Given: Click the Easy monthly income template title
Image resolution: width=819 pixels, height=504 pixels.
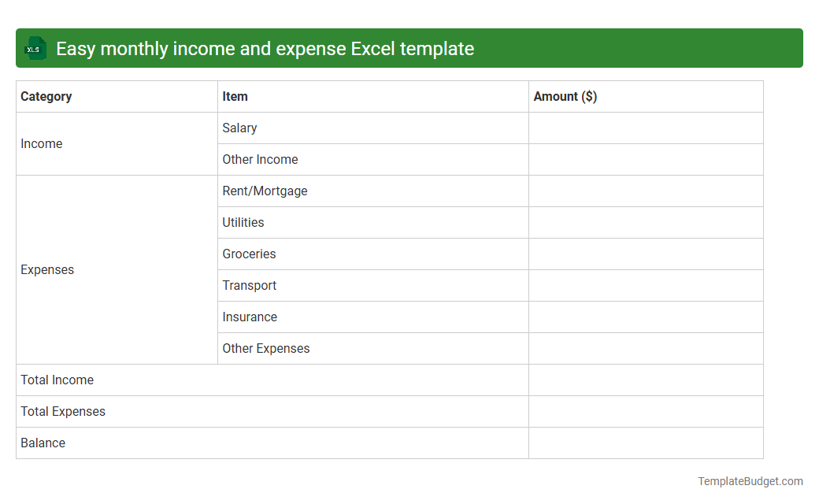Looking at the screenshot, I should [264, 48].
